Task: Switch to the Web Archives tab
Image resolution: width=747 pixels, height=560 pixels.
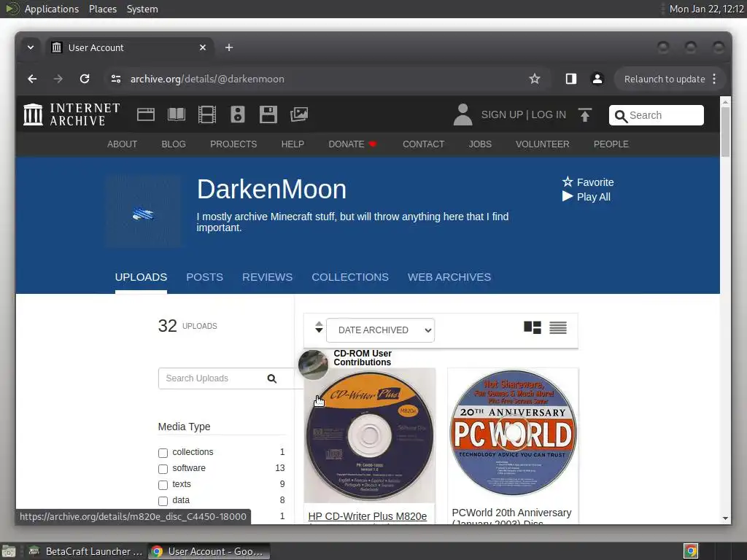Action: pyautogui.click(x=449, y=277)
